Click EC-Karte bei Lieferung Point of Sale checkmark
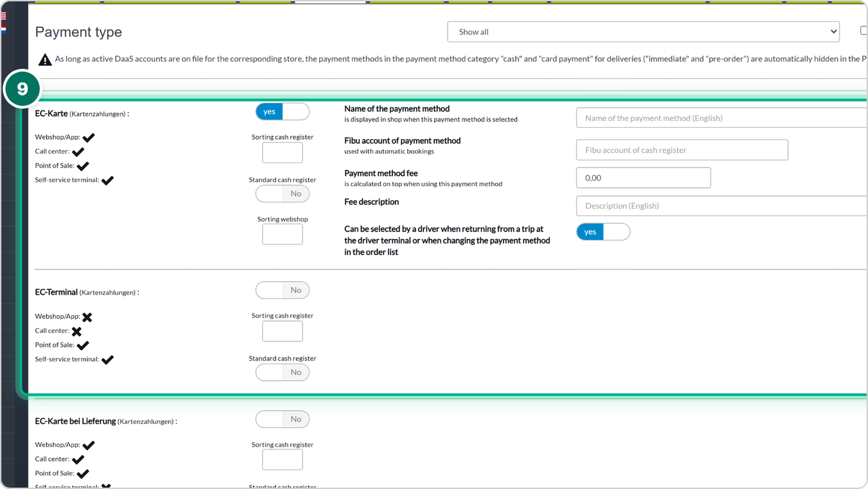The image size is (868, 489). (x=83, y=473)
